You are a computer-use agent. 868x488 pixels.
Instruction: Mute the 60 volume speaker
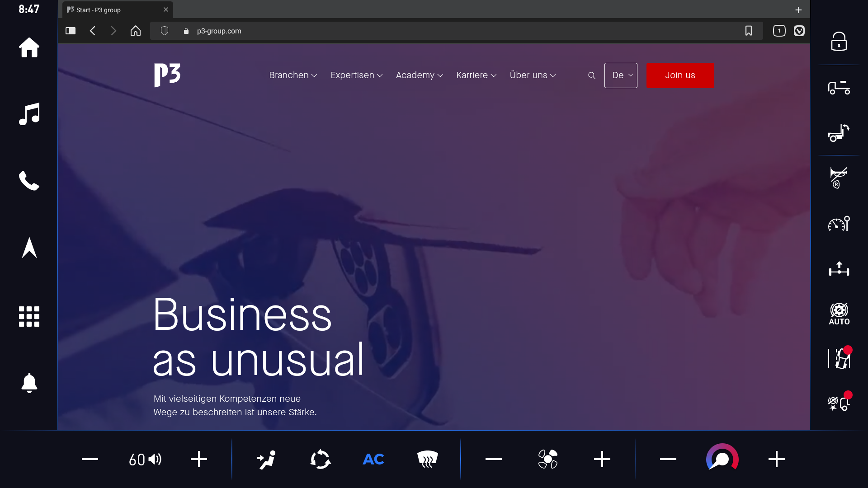145,460
